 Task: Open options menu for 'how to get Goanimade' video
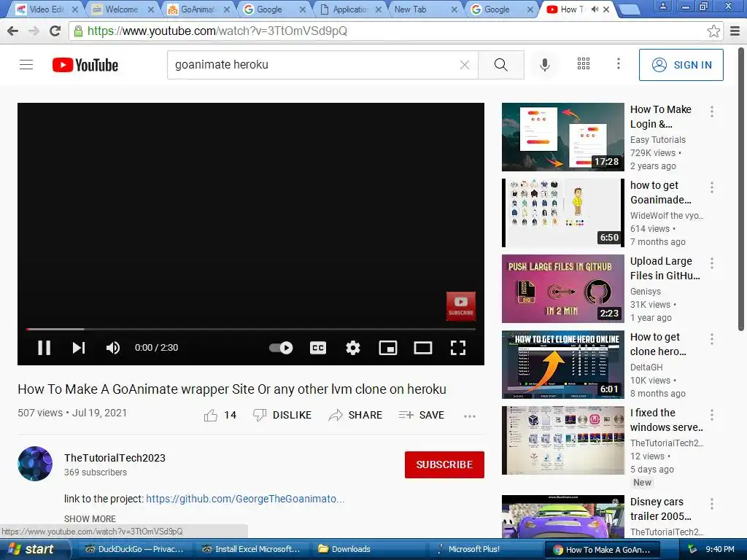(x=712, y=187)
